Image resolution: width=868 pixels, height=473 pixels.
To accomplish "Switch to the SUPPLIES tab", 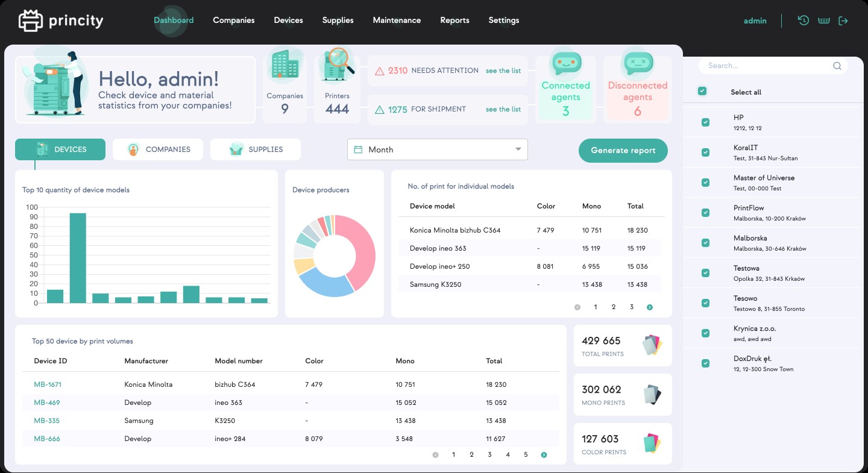I will [256, 149].
